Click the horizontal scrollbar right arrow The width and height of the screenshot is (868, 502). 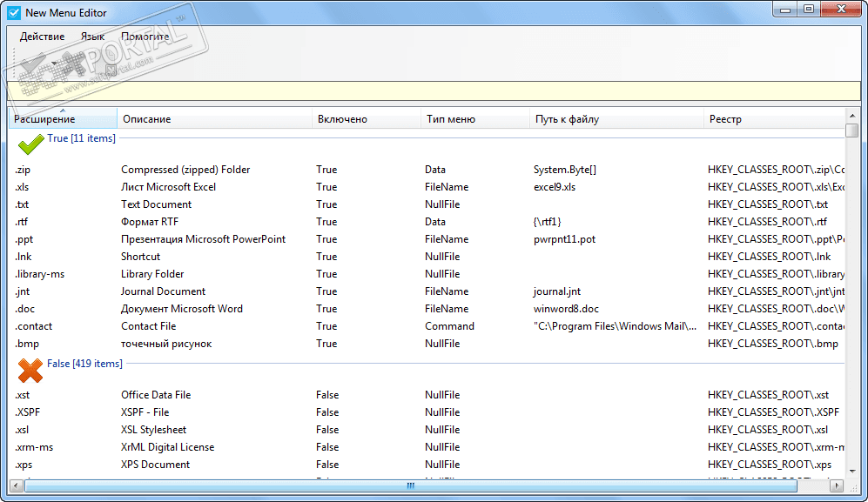838,485
